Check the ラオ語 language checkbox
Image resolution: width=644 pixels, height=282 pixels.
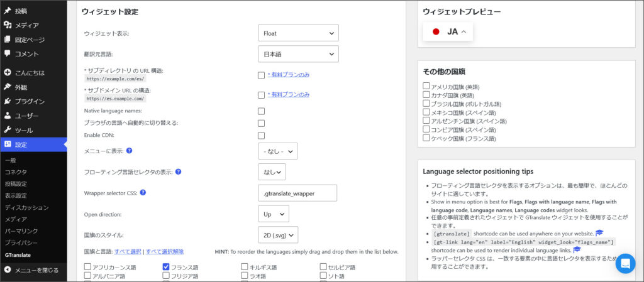pos(245,276)
